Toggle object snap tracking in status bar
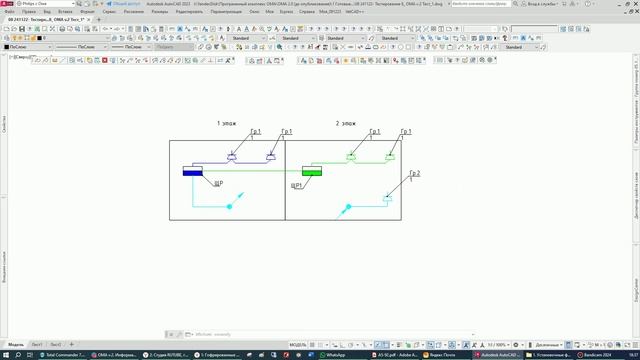Image resolution: width=640 pixels, height=360 pixels. (378, 345)
